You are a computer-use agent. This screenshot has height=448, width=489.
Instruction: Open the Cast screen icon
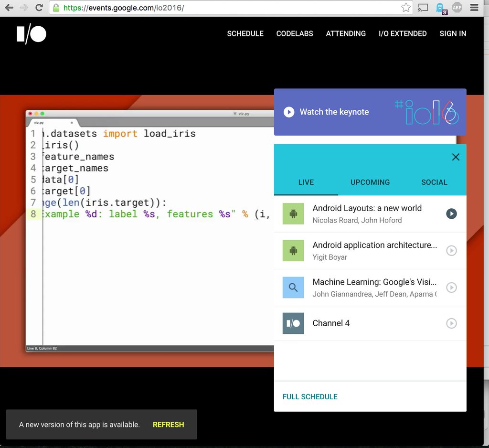coord(423,8)
